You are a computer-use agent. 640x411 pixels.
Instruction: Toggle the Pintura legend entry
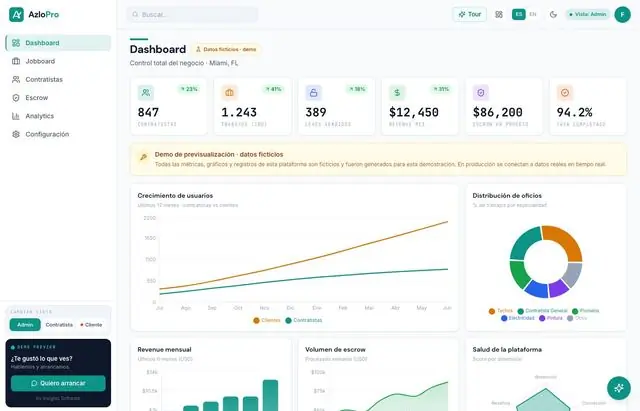(551, 318)
